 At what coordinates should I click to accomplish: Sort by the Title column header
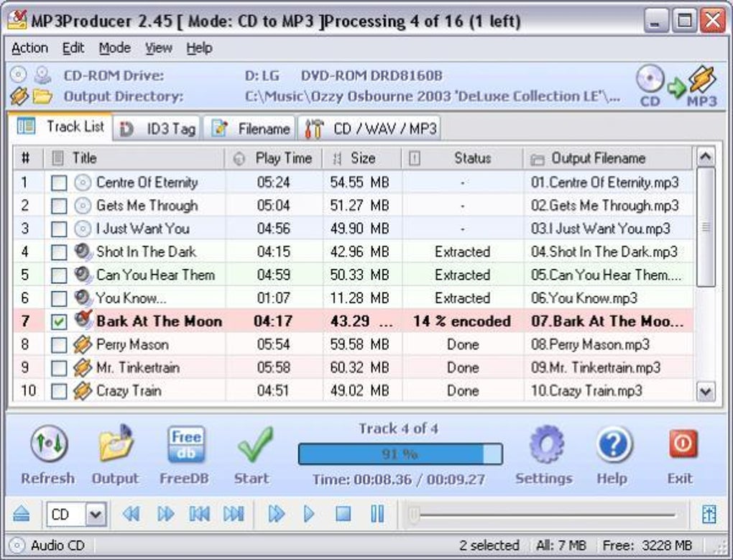click(134, 158)
